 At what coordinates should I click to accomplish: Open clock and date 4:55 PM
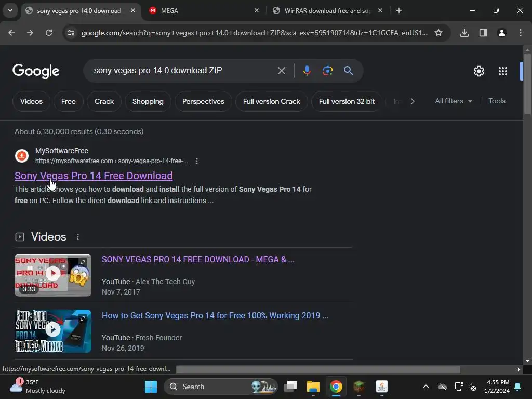(497, 387)
